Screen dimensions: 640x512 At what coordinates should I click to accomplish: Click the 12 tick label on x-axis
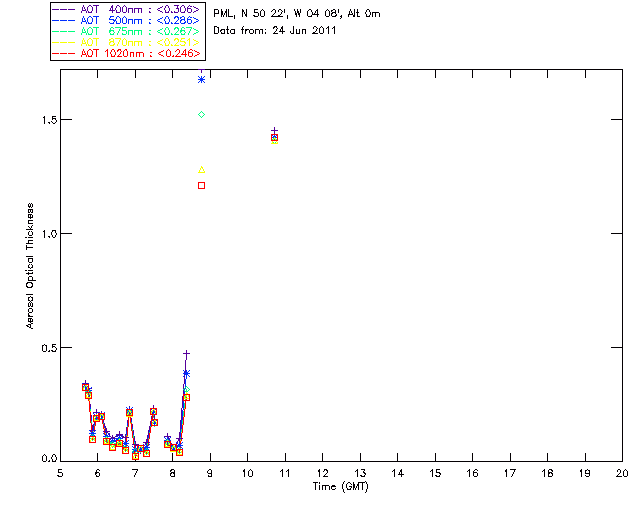tap(322, 473)
